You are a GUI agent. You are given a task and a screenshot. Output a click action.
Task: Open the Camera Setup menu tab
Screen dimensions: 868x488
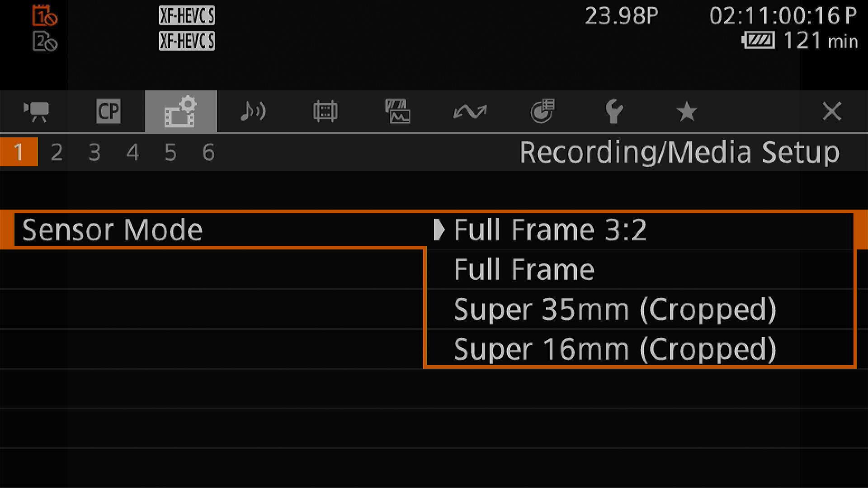36,111
